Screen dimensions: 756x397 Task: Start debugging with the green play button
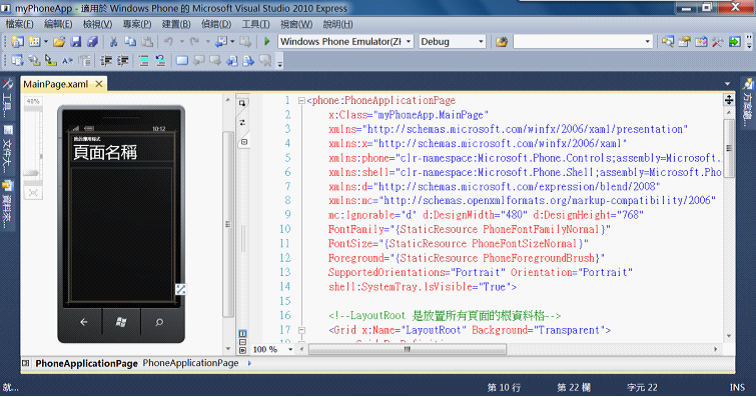point(267,42)
